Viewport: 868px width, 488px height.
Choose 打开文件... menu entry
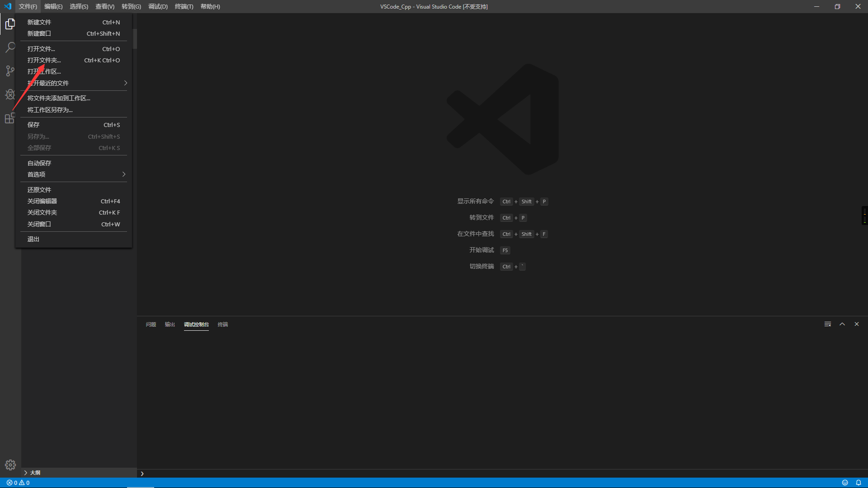74,49
